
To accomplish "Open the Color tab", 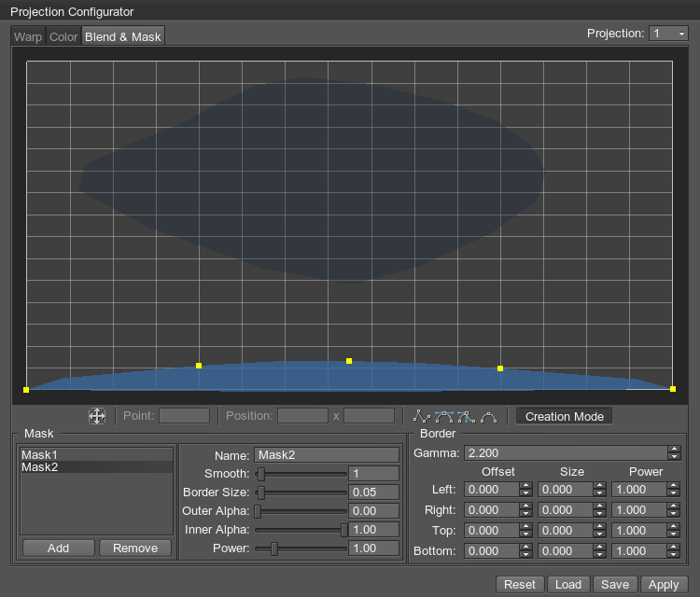I will click(x=63, y=37).
